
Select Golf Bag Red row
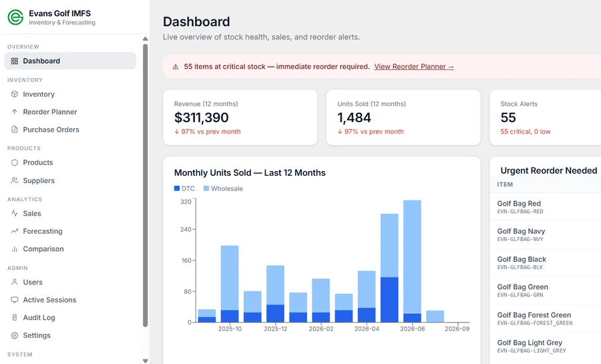click(546, 207)
